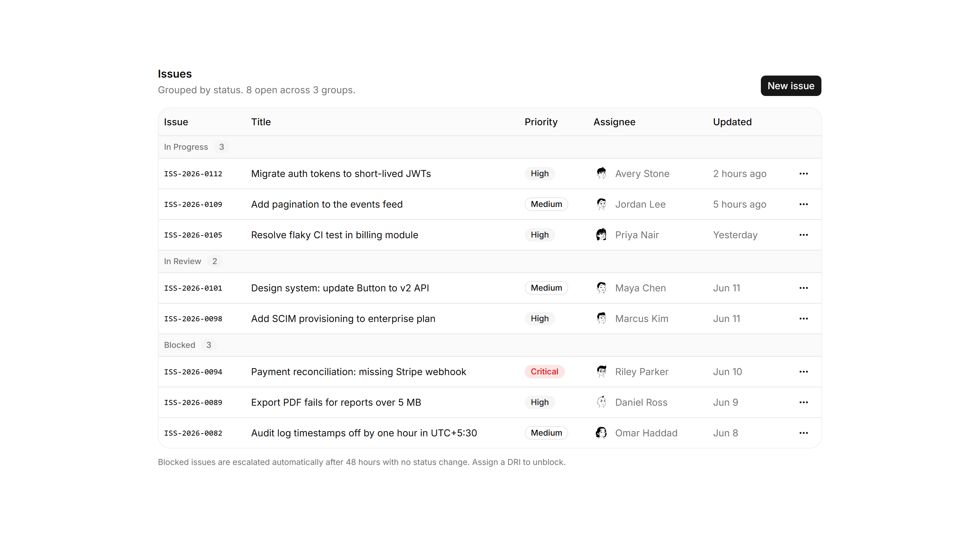Screen dimensions: 980x533
Task: Click assignee name Marcus Kim
Action: [x=641, y=319]
